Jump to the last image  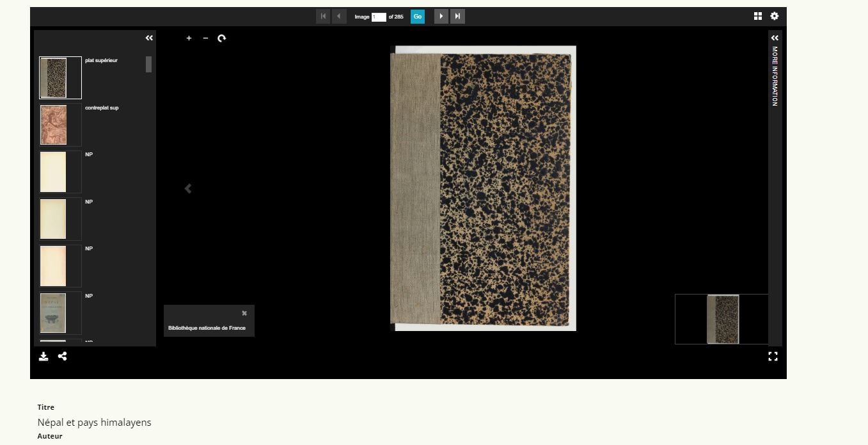click(457, 17)
